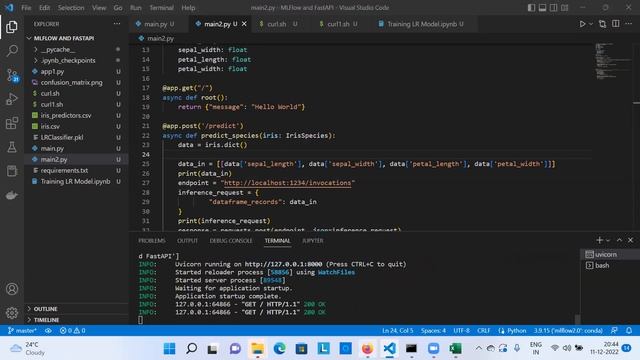The width and height of the screenshot is (640, 360).
Task: Close the main2.py tab
Action: click(x=244, y=24)
